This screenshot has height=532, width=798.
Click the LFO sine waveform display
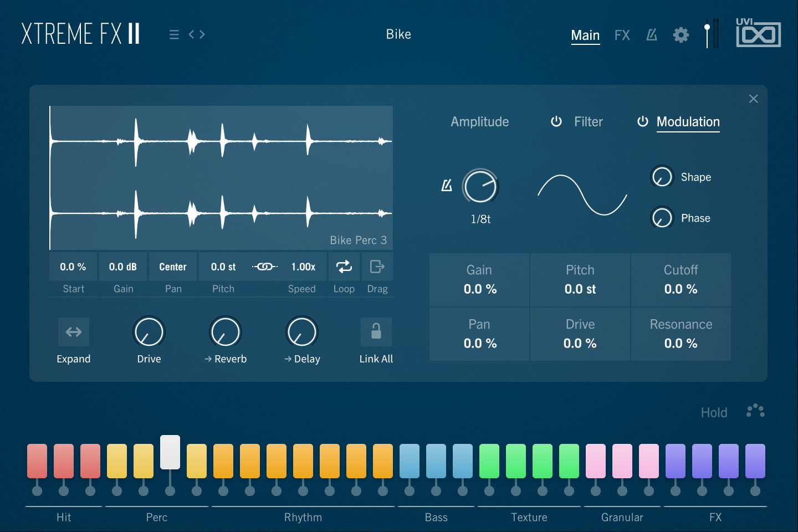[582, 195]
